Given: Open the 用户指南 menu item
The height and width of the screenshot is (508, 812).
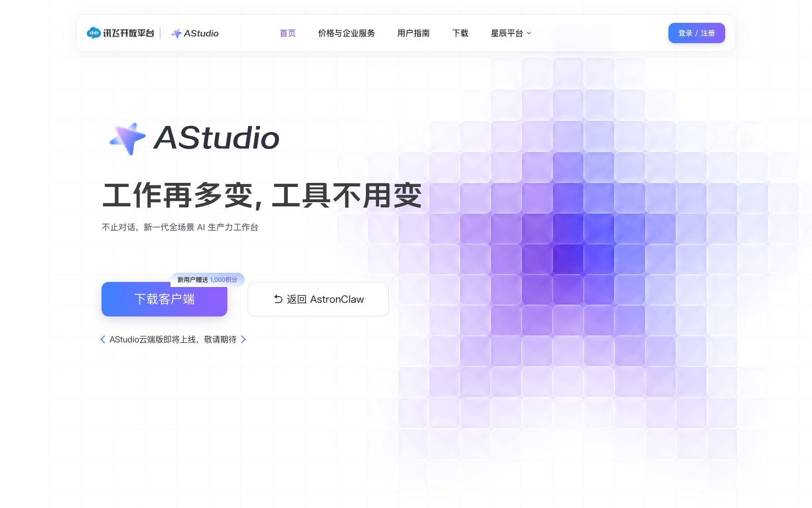Looking at the screenshot, I should [x=414, y=33].
